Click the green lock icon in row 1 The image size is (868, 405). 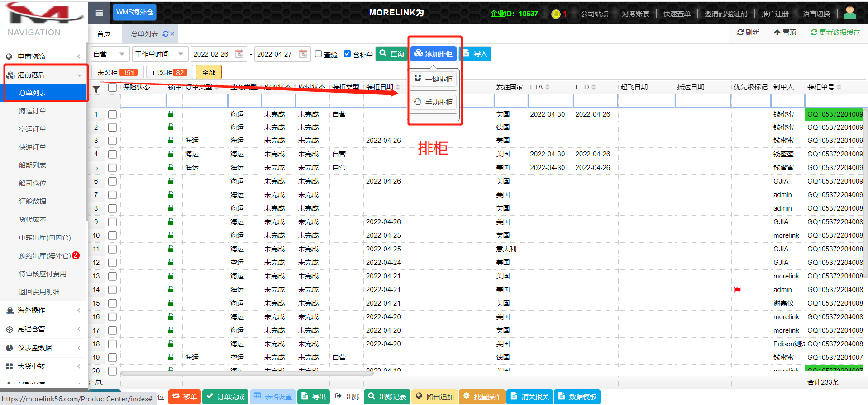171,114
